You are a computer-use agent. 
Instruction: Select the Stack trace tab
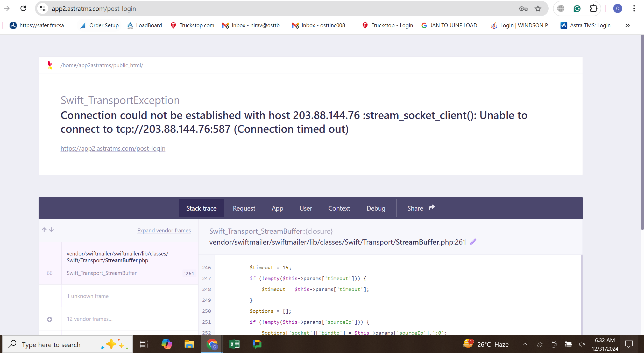201,208
